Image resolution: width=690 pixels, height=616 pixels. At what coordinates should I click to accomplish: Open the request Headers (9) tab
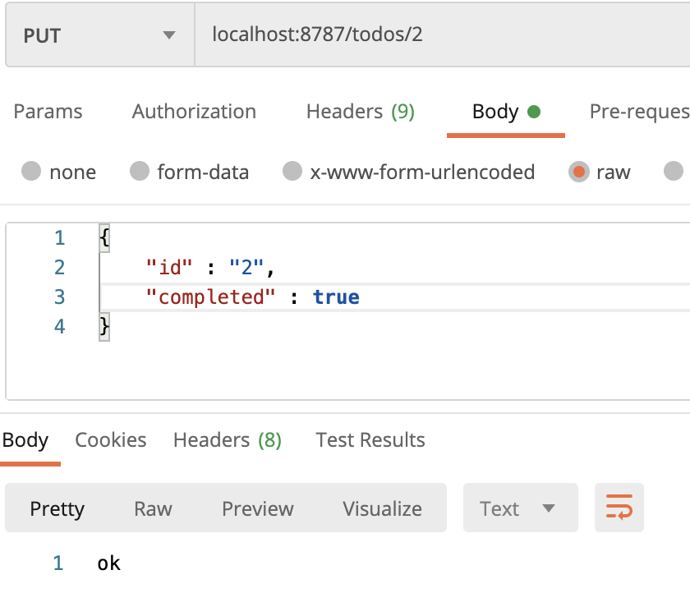[361, 112]
